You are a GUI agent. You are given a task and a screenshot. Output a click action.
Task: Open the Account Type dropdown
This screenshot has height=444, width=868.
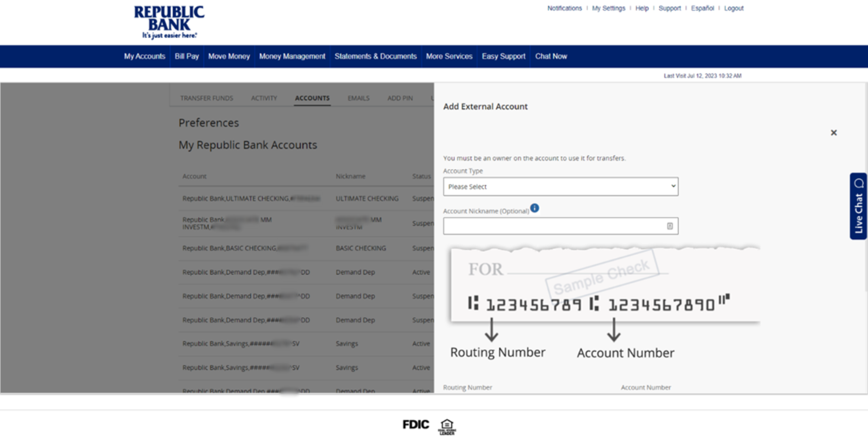(x=560, y=186)
